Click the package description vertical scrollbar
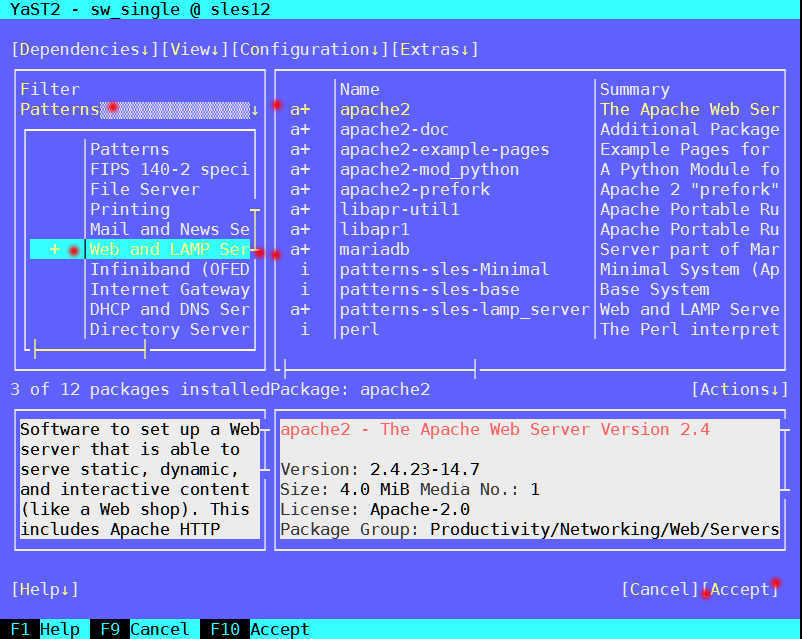The height and width of the screenshot is (639, 802). point(785,460)
